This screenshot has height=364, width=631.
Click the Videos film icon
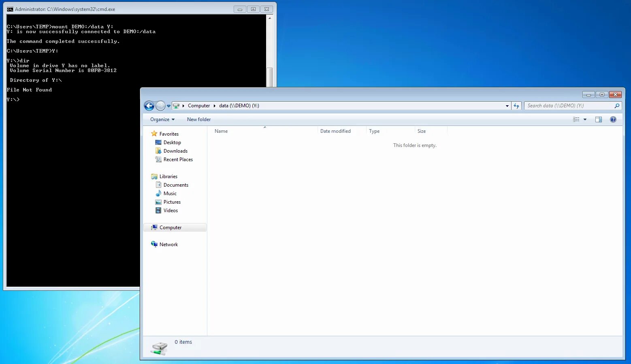point(158,211)
